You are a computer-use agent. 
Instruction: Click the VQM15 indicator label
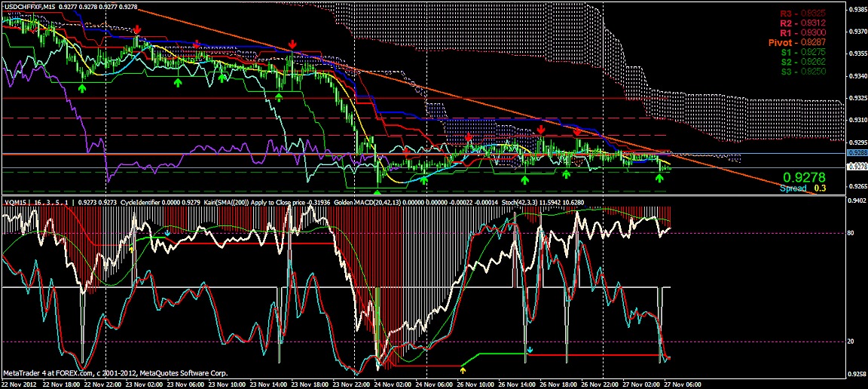[x=17, y=203]
